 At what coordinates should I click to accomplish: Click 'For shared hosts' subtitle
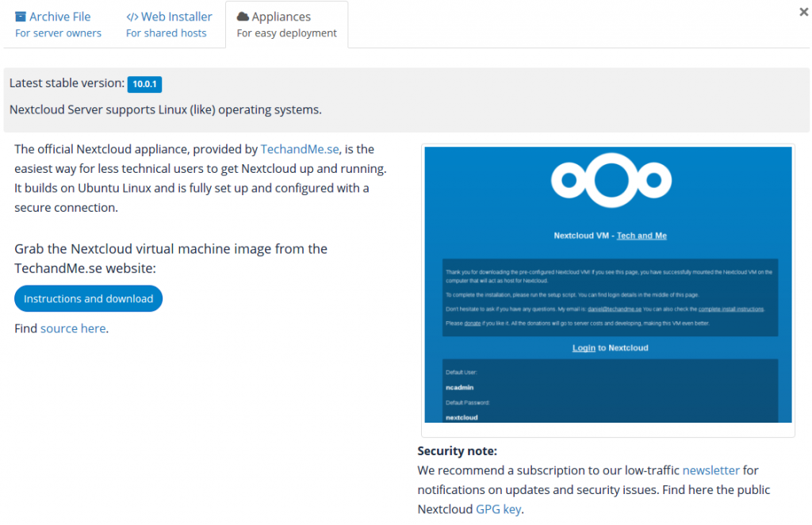point(167,33)
